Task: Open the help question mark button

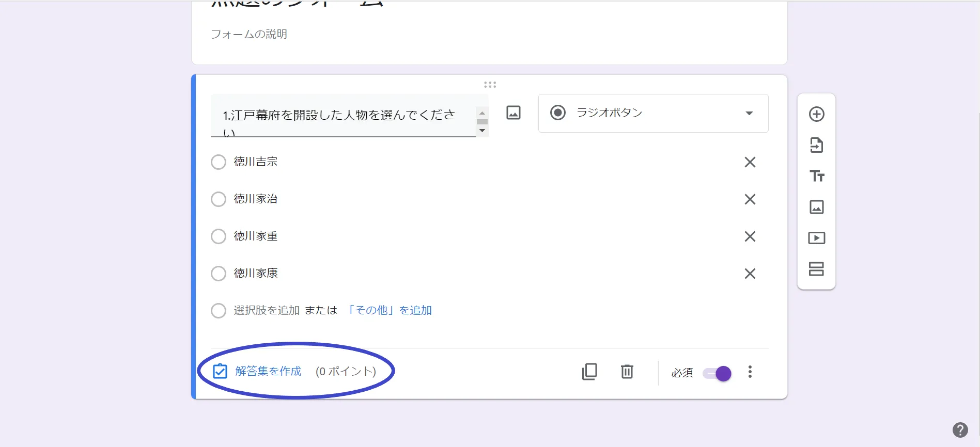Action: coord(960,430)
